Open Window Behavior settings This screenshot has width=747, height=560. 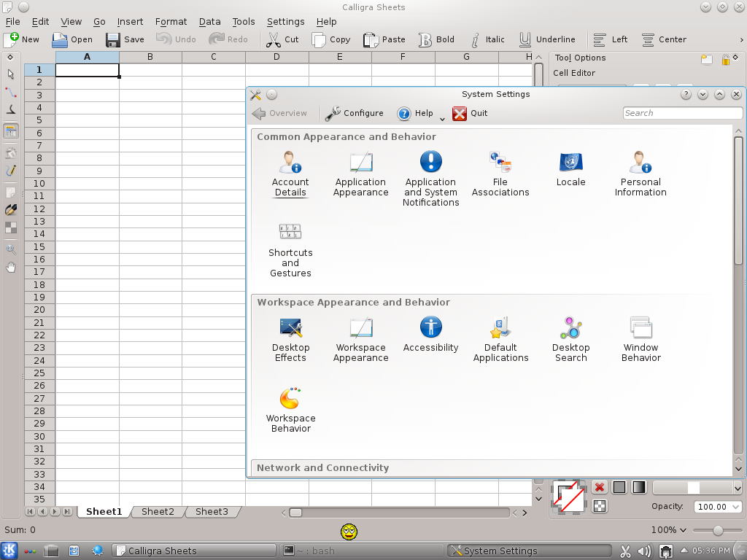640,339
